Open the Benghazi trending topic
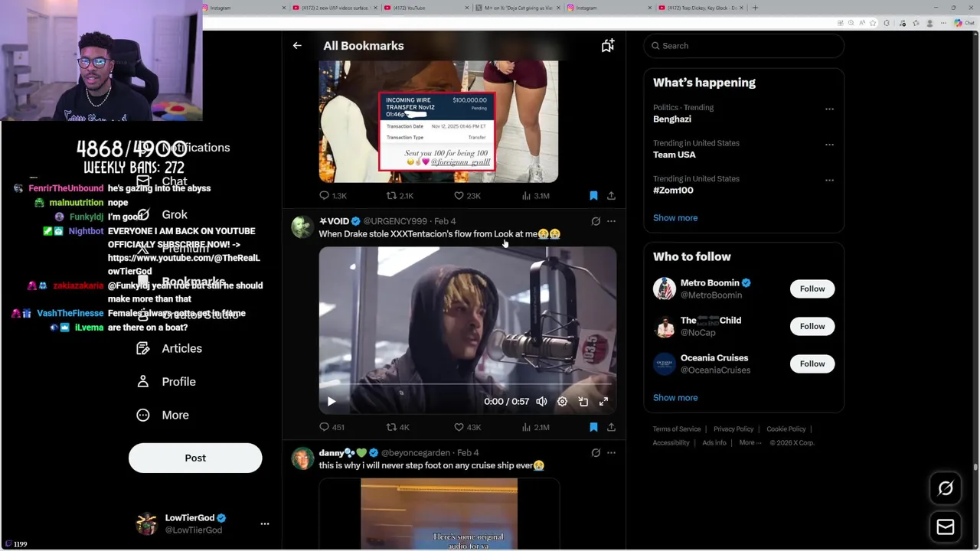This screenshot has height=551, width=980. [672, 119]
